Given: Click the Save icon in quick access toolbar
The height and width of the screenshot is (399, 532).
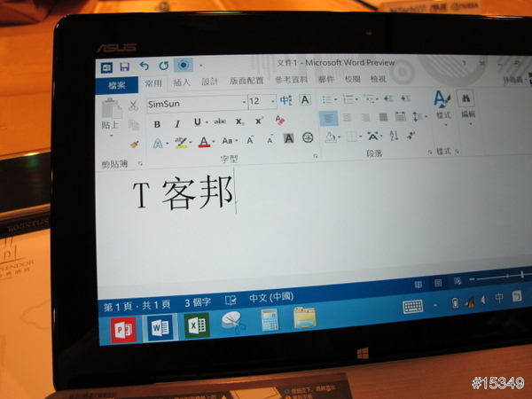Looking at the screenshot, I should pos(124,66).
